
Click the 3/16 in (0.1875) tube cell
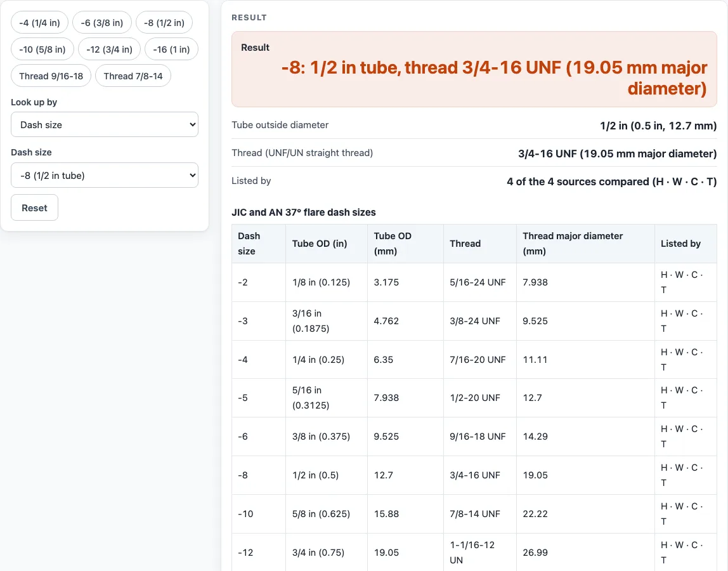pos(327,321)
